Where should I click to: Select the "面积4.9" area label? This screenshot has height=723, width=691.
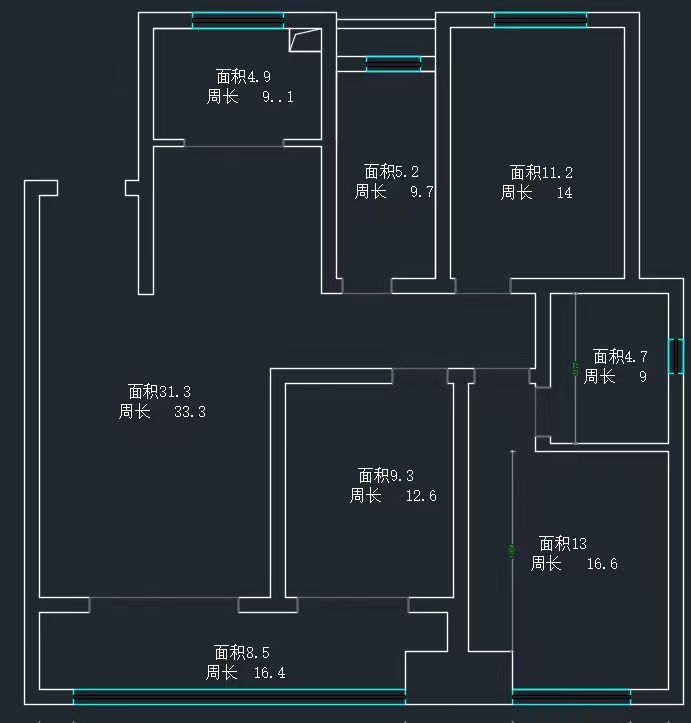click(x=243, y=77)
